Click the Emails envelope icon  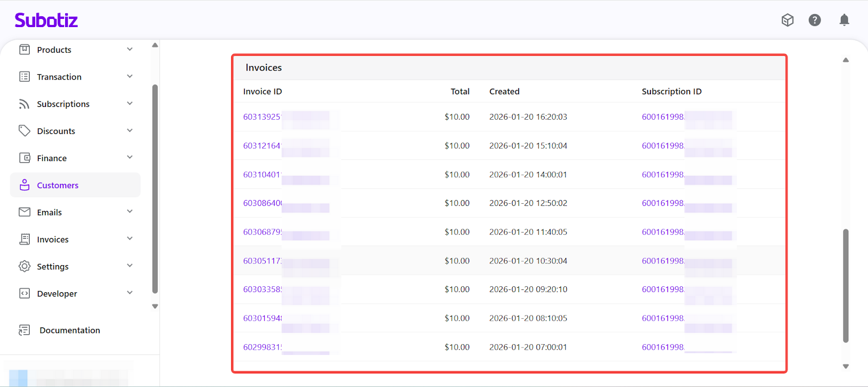click(24, 212)
